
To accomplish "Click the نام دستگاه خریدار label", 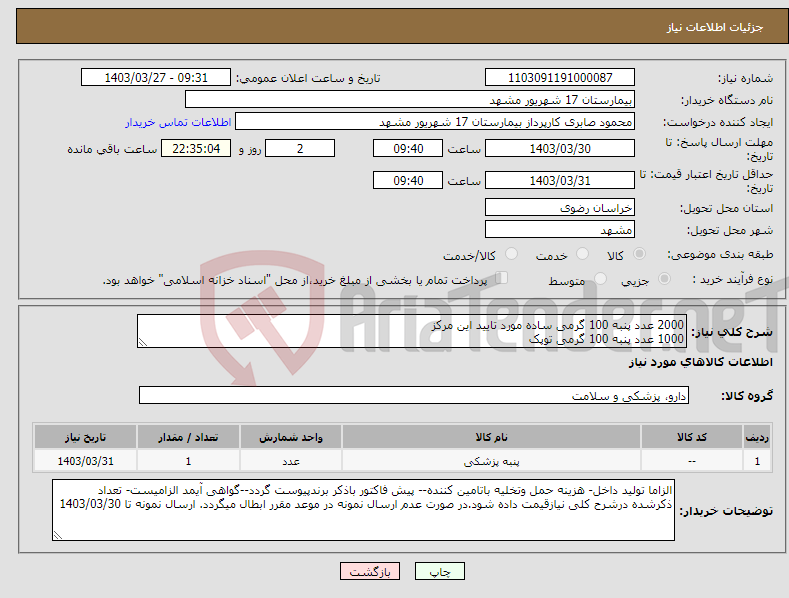I will [x=727, y=100].
